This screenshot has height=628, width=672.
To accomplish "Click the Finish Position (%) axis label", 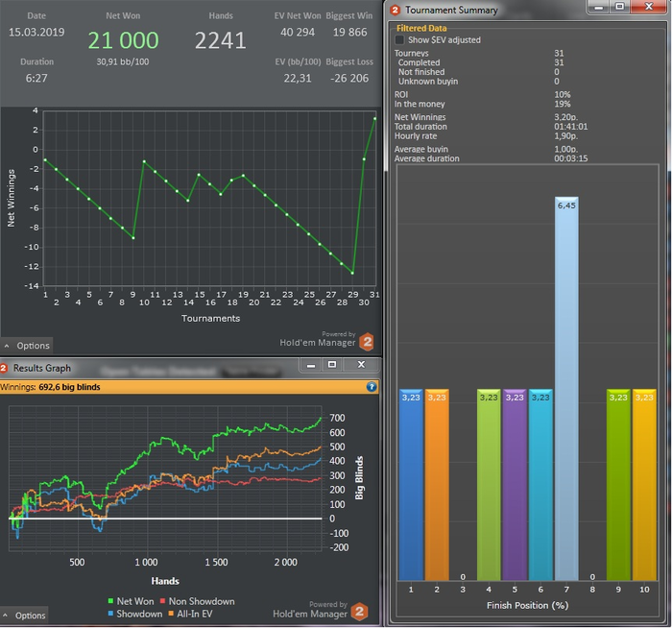I will (x=528, y=605).
